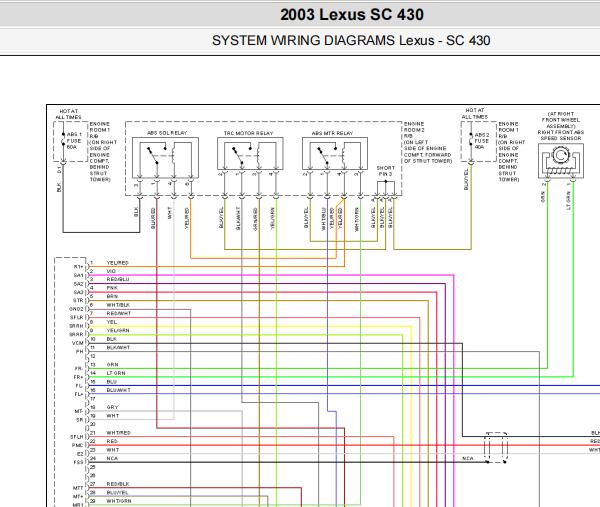The width and height of the screenshot is (600, 507).
Task: Click the ABS MTR relay switch symbol
Action: [x=335, y=155]
